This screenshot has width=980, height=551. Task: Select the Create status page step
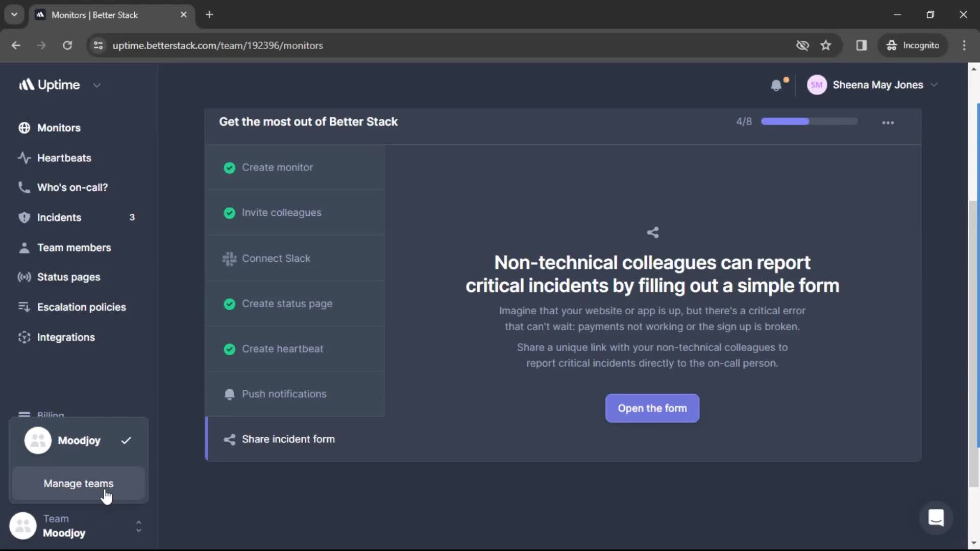pyautogui.click(x=295, y=304)
